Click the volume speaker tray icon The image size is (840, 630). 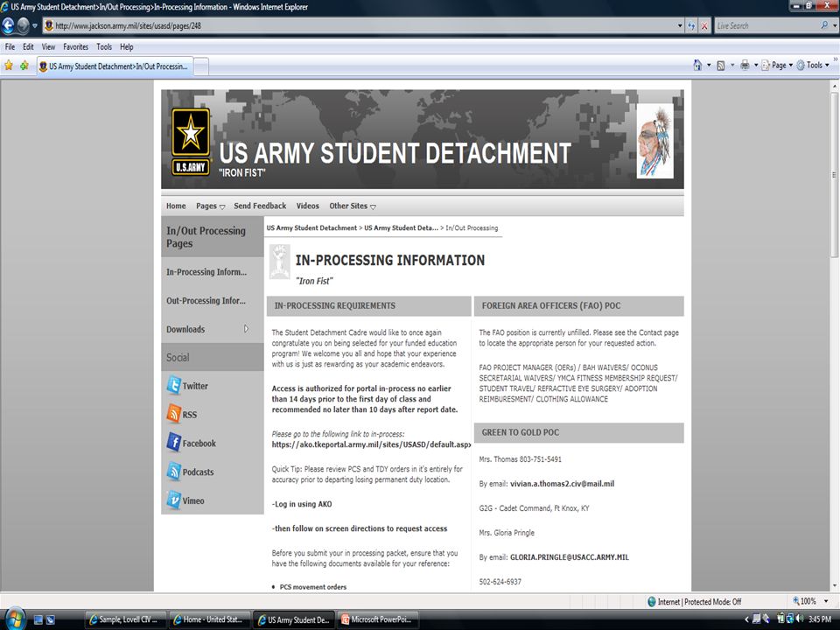(799, 619)
